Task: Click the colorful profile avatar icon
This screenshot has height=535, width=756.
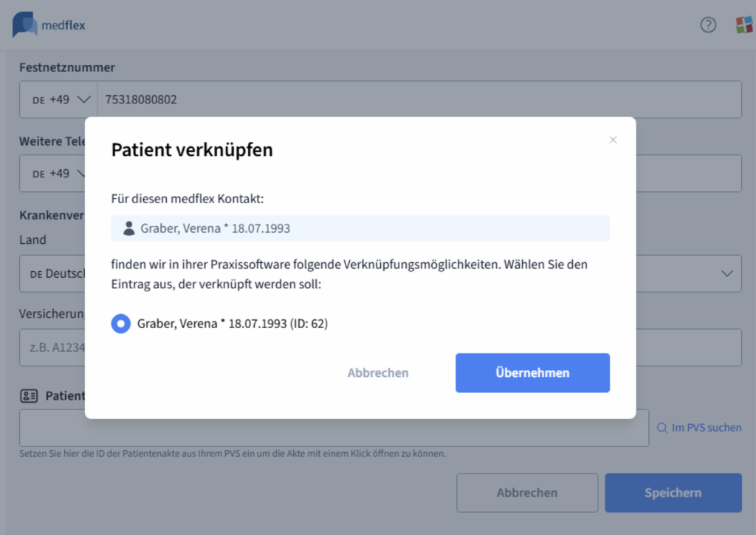Action: pyautogui.click(x=744, y=24)
